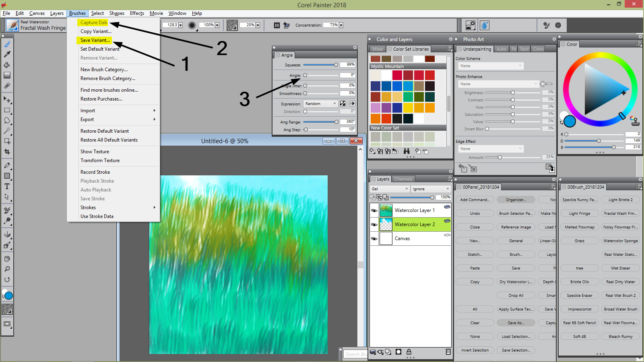
Task: Open the Effects menu
Action: (137, 13)
